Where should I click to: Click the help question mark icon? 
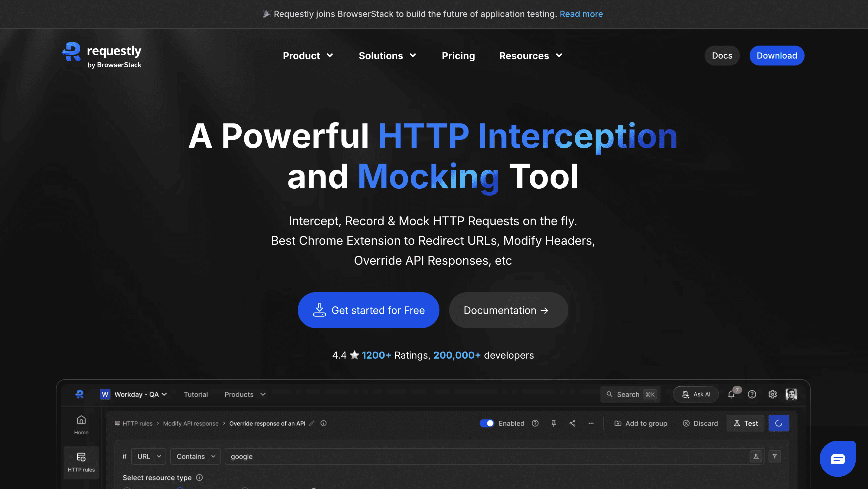752,394
